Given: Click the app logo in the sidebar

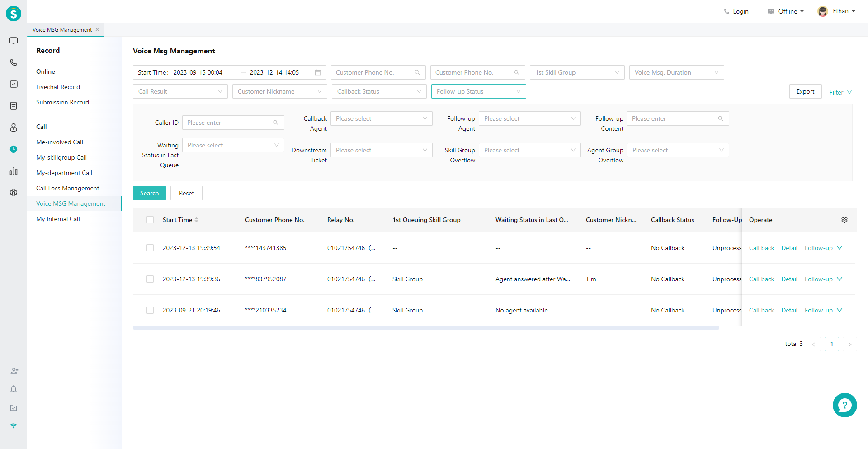Looking at the screenshot, I should point(14,14).
